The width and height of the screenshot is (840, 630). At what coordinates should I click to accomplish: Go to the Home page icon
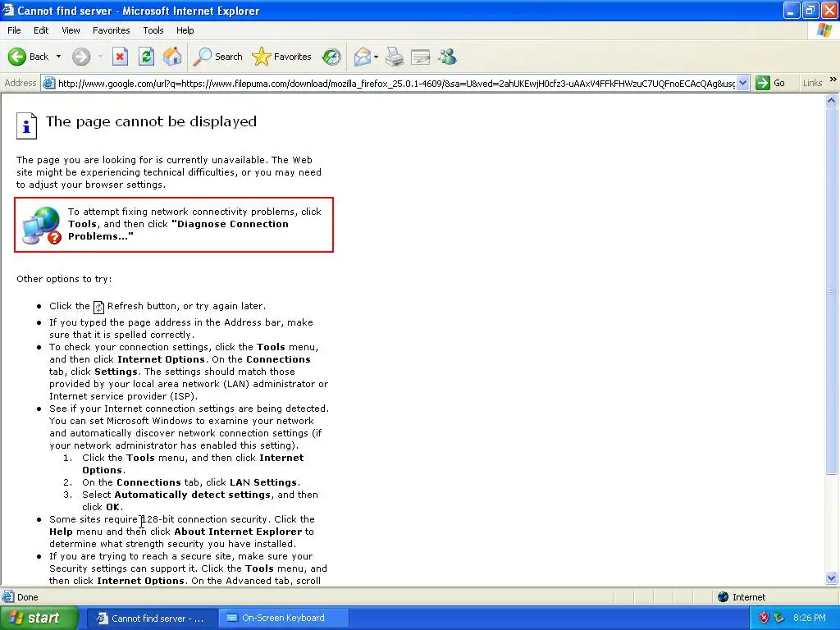pos(172,57)
